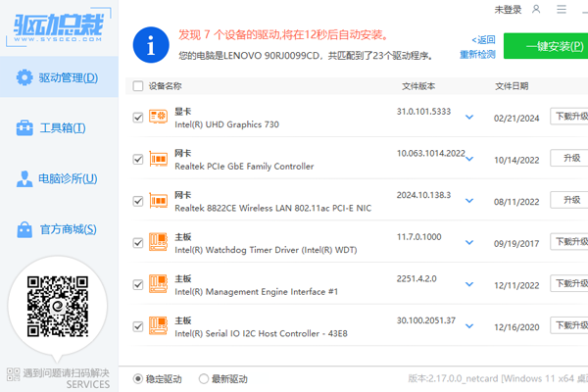Image resolution: width=588 pixels, height=392 pixels.
Task: Uncheck the Realtek 8822CE Wireless LAN checkbox
Action: (x=137, y=201)
